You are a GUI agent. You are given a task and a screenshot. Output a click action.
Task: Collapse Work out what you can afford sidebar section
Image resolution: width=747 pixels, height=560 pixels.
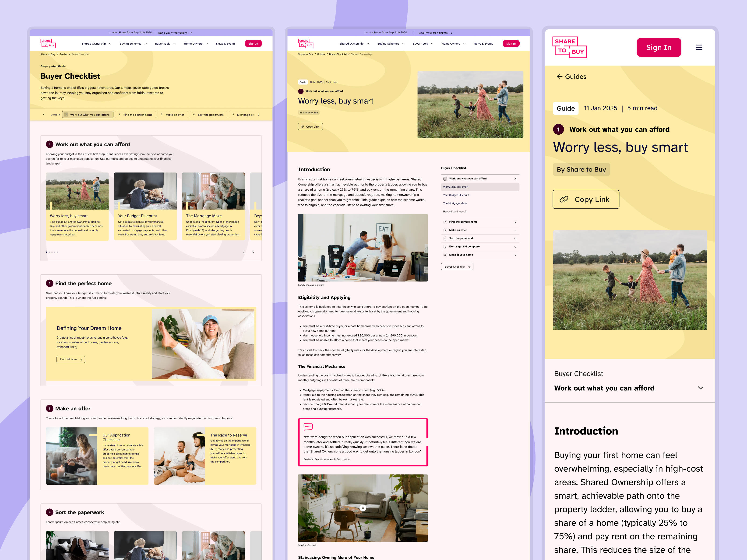coord(515,178)
